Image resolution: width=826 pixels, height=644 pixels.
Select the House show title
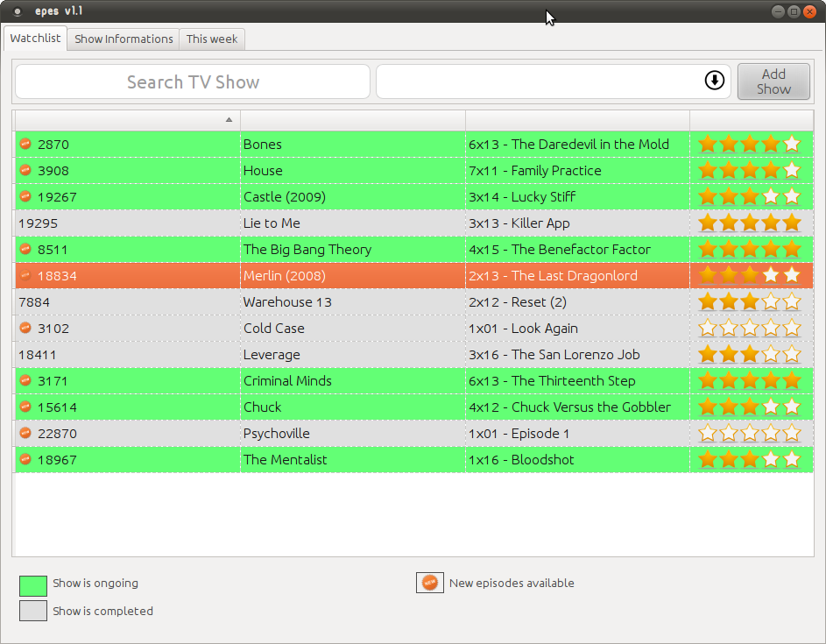pyautogui.click(x=263, y=171)
